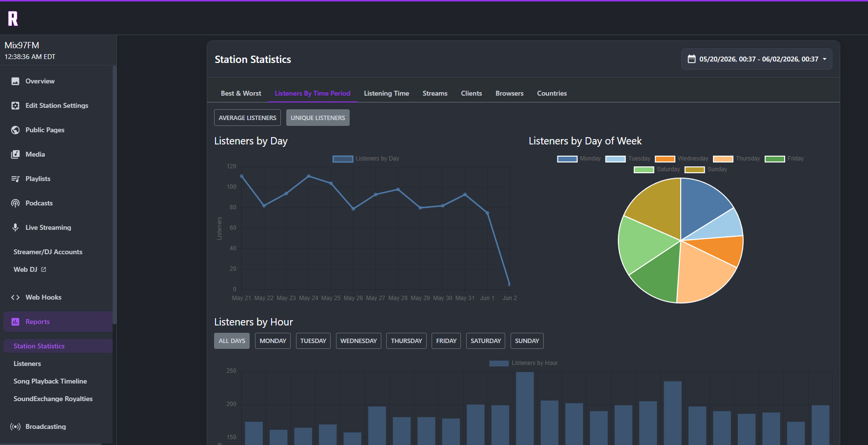The height and width of the screenshot is (445, 868).
Task: Toggle Wednesday legend swatch in pie chart
Action: coord(665,159)
